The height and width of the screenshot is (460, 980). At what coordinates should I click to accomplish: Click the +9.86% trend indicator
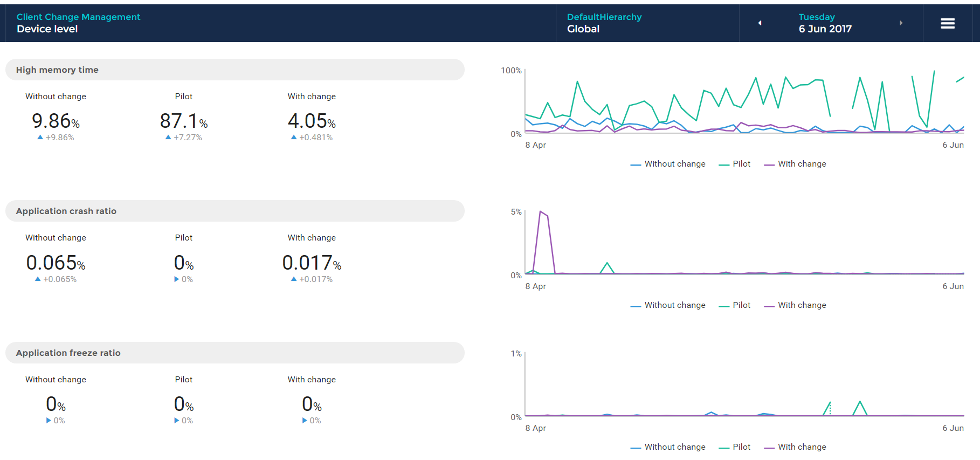(x=56, y=138)
